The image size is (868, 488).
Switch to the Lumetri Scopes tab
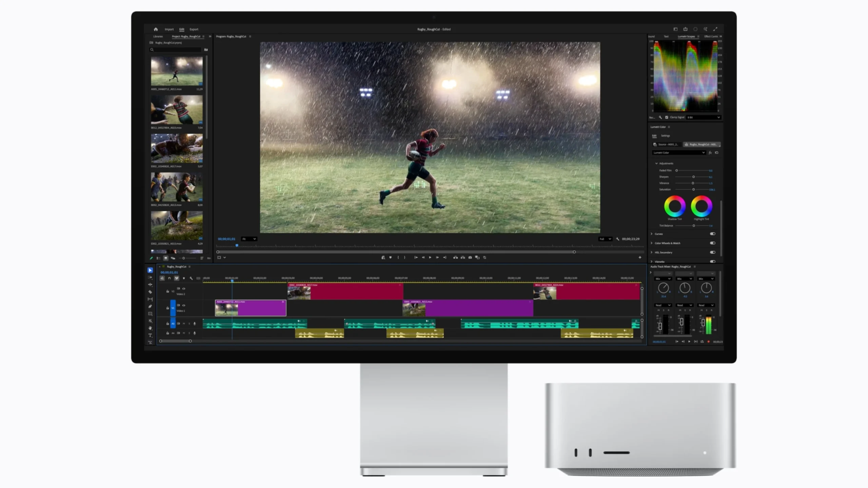(x=686, y=36)
